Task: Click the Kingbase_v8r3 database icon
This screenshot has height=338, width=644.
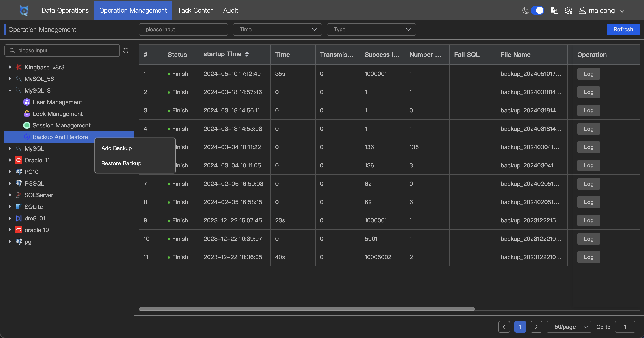Action: coord(19,67)
